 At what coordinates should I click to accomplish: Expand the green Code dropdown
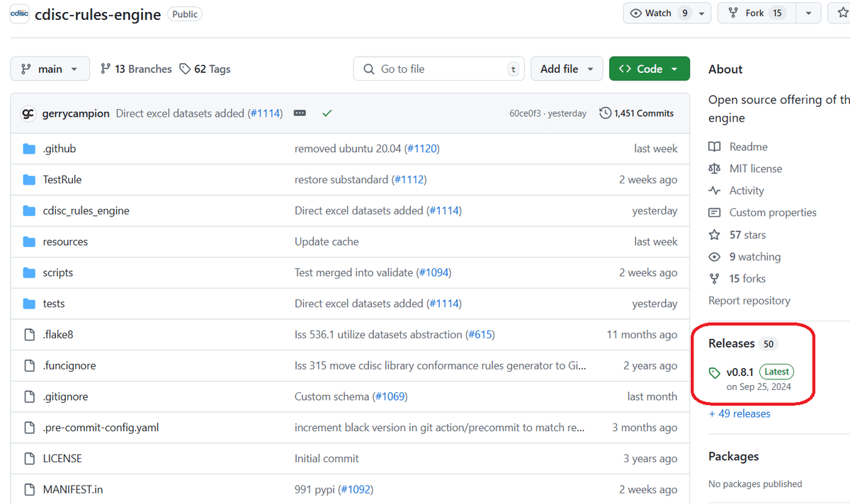649,69
